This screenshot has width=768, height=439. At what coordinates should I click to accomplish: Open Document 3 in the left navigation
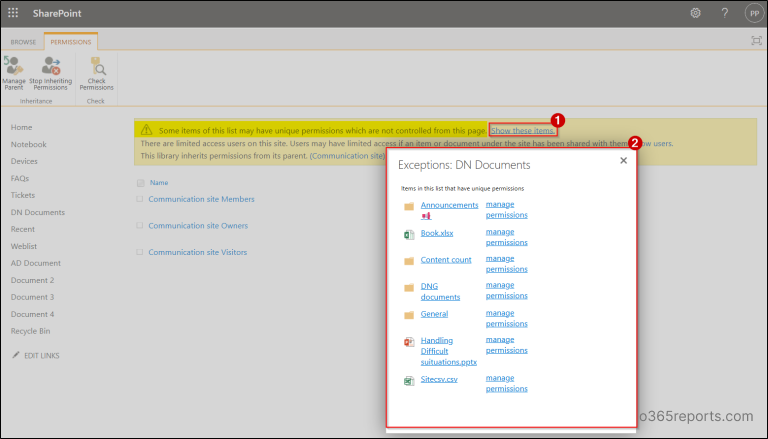32,297
